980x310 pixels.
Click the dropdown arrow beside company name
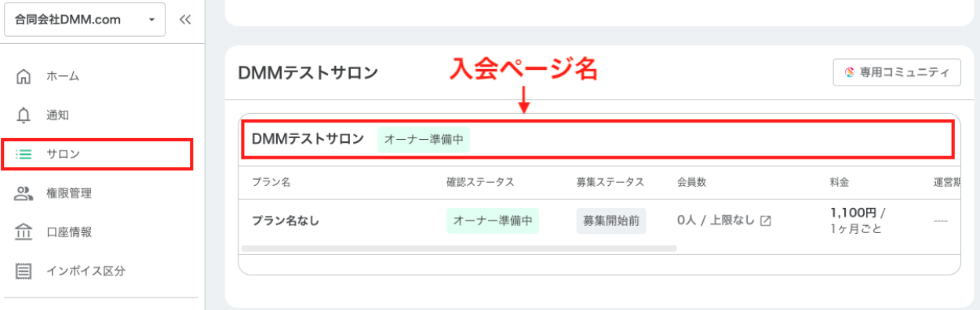[151, 20]
